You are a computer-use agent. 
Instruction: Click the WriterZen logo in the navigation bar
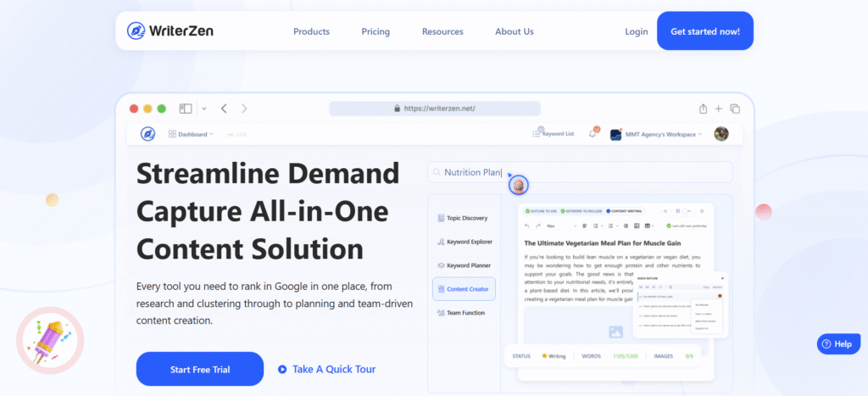tap(170, 31)
